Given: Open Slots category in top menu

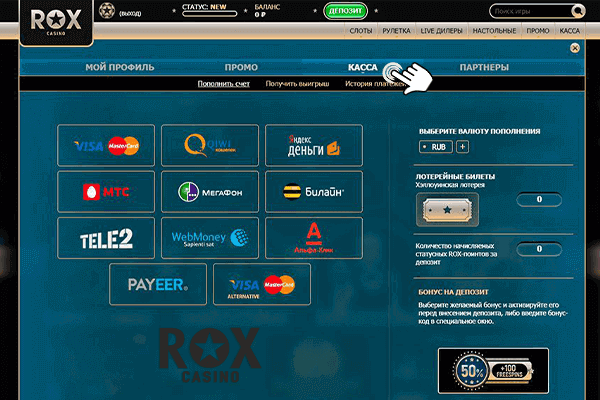Looking at the screenshot, I should click(361, 32).
